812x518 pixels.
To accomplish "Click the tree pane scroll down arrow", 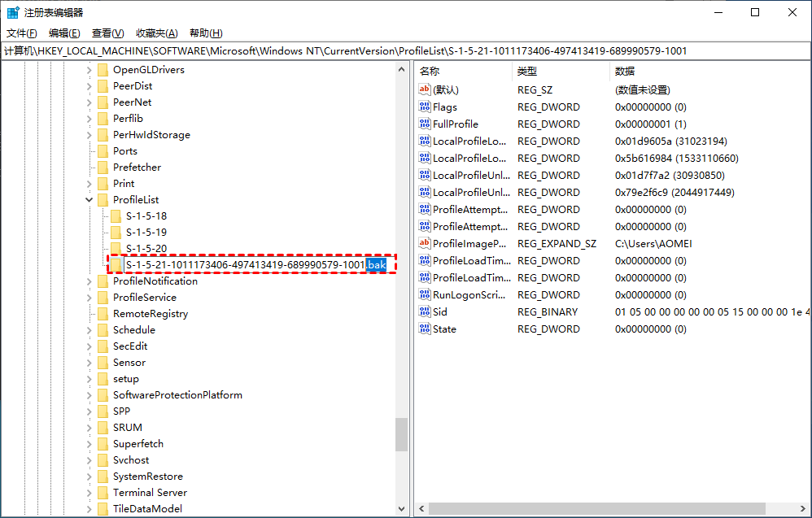I will click(401, 509).
